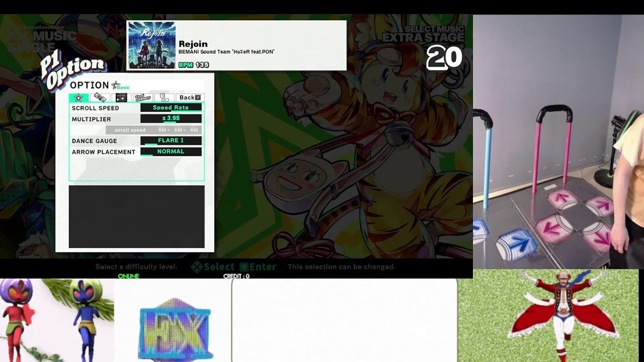Change the Scroll Speed 'Speed Rate' setting
The image size is (644, 362).
pos(171,108)
